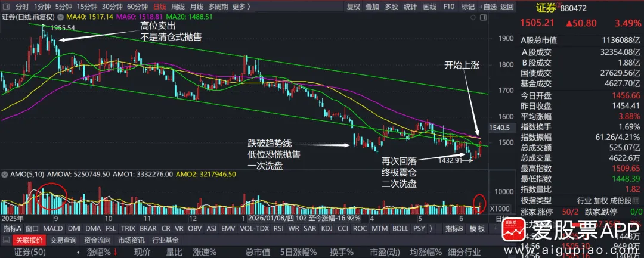Viewport: 644px width, 258px height.
Task: Click the 叠加 overlay button
Action: click(x=373, y=7)
